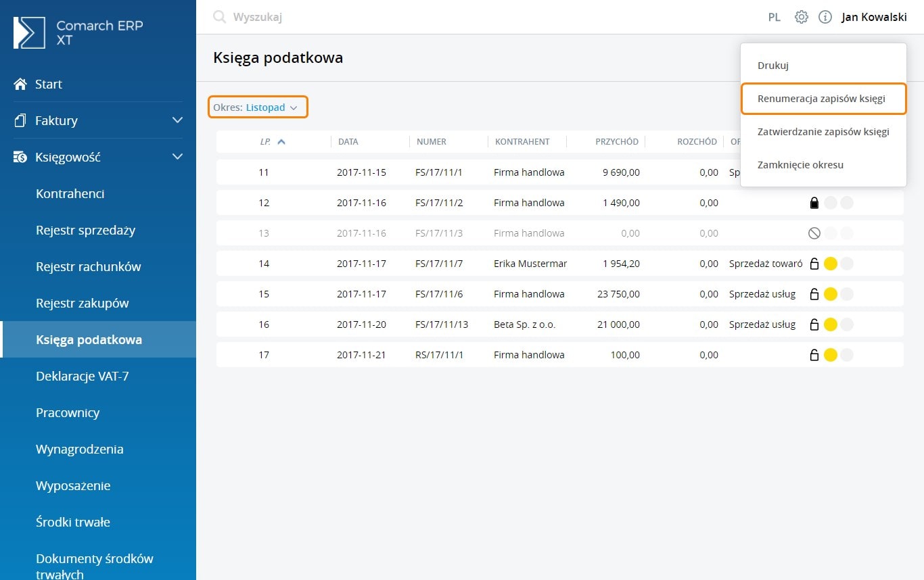Screen dimensions: 924x580
Task: Click the open padlock on row 14
Action: (814, 264)
